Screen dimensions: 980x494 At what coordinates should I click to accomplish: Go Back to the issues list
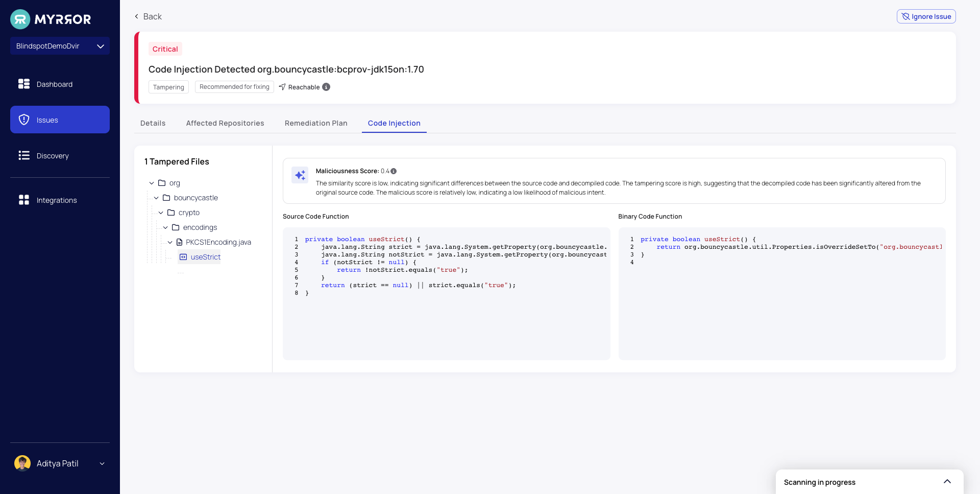[148, 16]
